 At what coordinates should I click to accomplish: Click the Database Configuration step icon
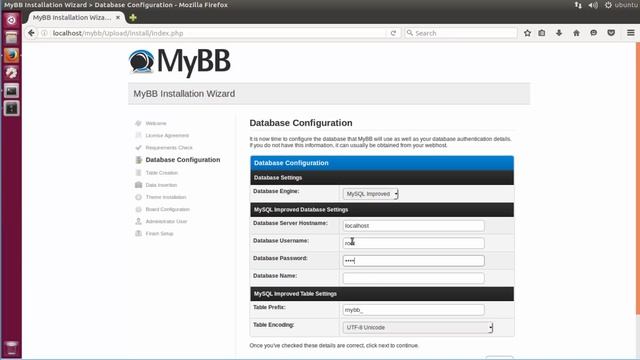tap(139, 160)
